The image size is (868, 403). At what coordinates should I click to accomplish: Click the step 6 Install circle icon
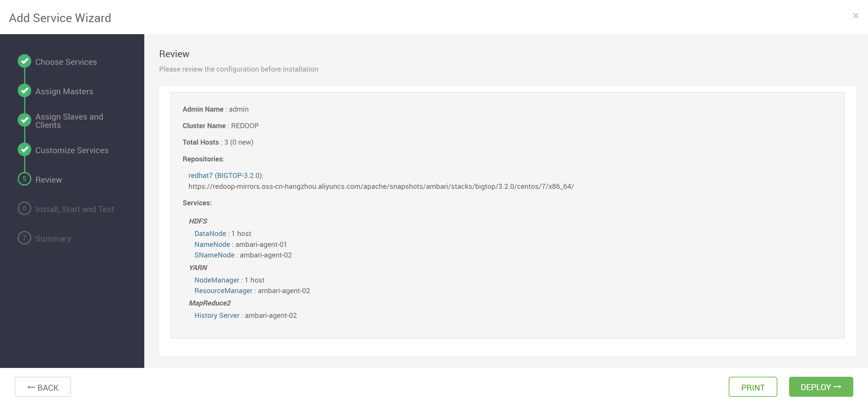tap(24, 208)
